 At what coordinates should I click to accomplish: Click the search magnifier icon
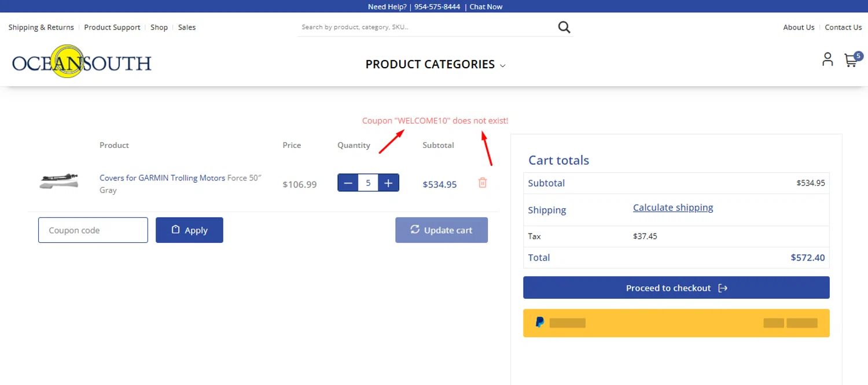pos(564,27)
